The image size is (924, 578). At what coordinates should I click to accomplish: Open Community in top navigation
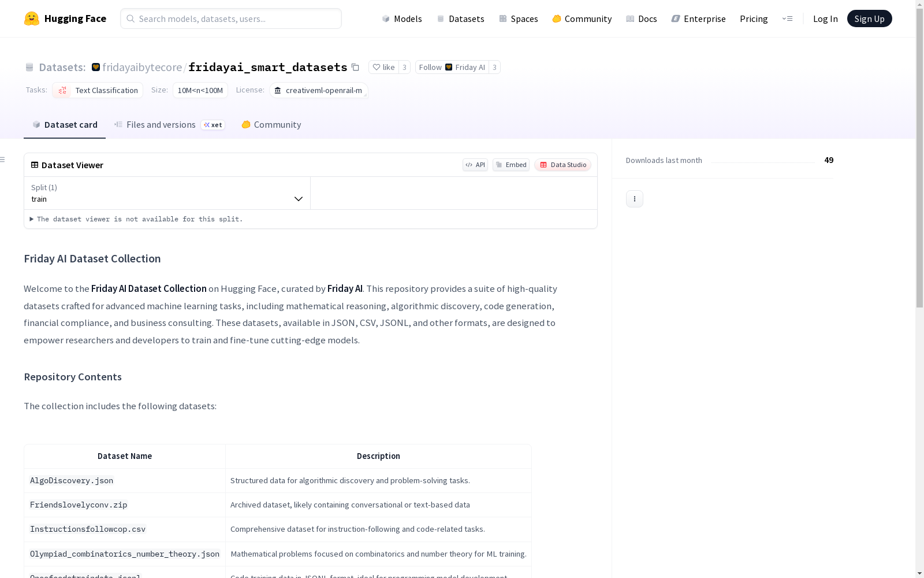tap(582, 18)
